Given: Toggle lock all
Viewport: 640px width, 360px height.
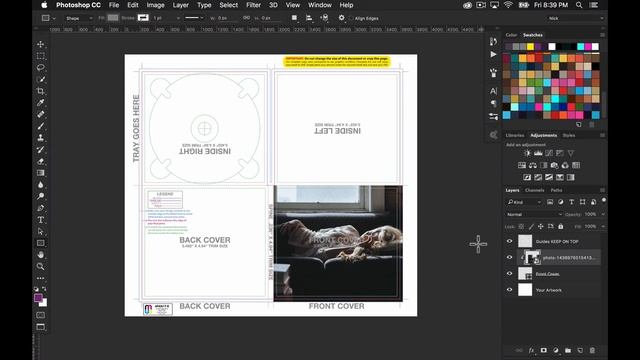Looking at the screenshot, I should pyautogui.click(x=561, y=227).
